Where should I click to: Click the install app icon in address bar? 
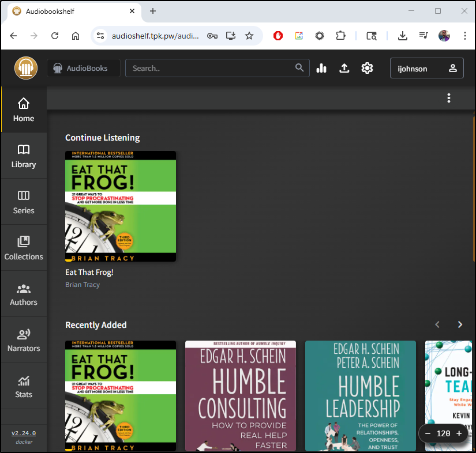231,36
